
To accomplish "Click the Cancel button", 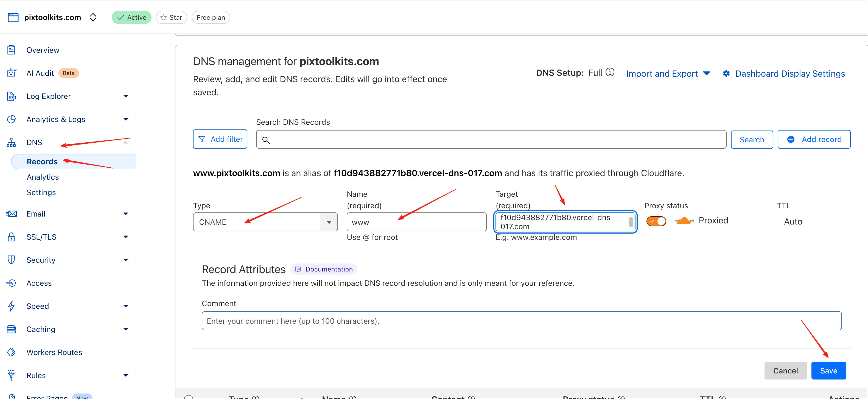I will pos(785,371).
